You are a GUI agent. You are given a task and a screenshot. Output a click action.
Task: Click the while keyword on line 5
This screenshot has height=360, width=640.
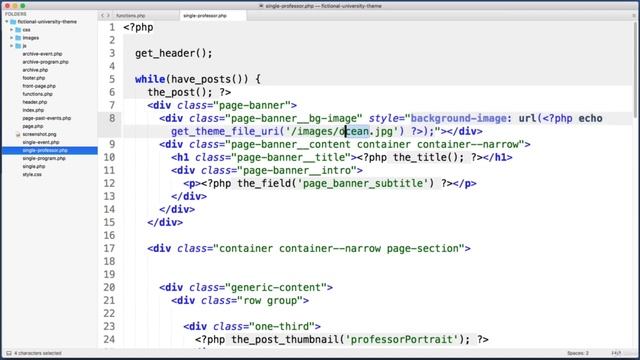coord(150,79)
